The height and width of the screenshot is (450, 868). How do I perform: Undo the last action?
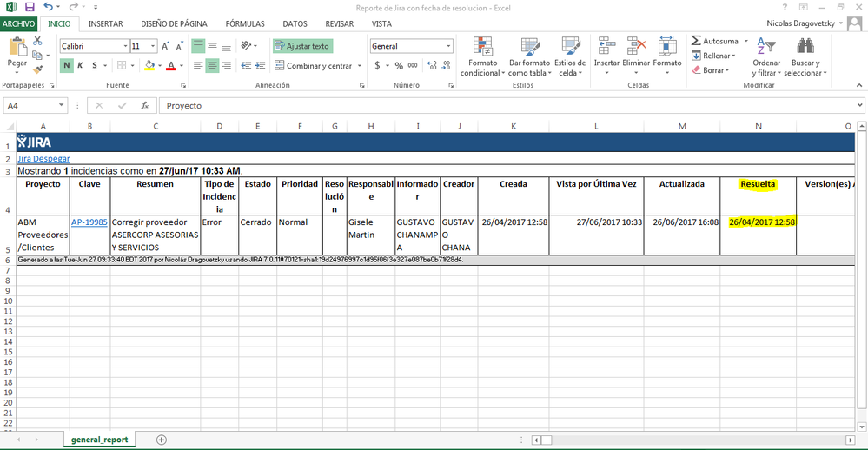point(48,7)
